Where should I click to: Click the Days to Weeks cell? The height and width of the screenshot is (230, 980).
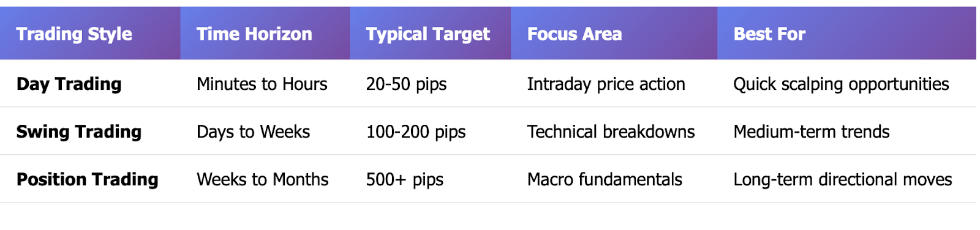253,132
